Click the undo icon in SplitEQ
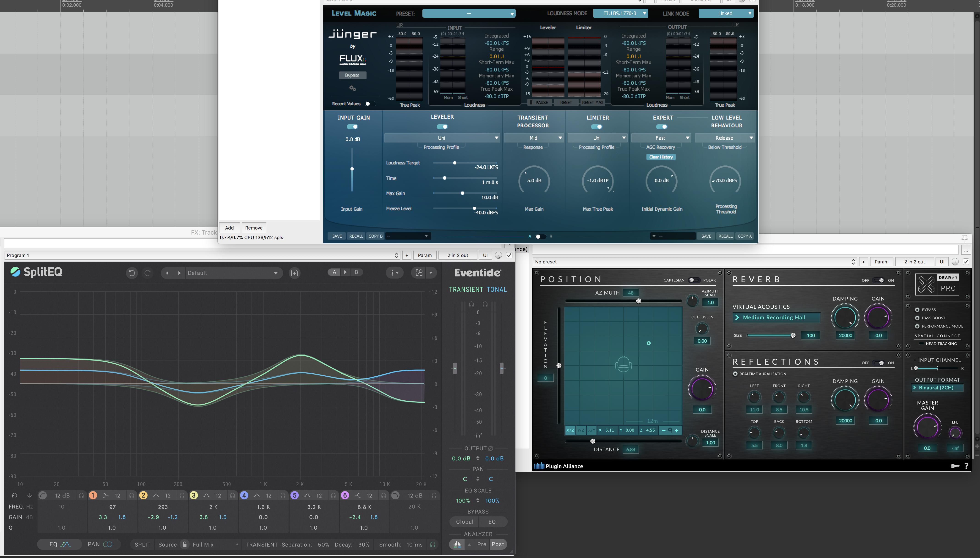This screenshot has width=980, height=558. (132, 273)
